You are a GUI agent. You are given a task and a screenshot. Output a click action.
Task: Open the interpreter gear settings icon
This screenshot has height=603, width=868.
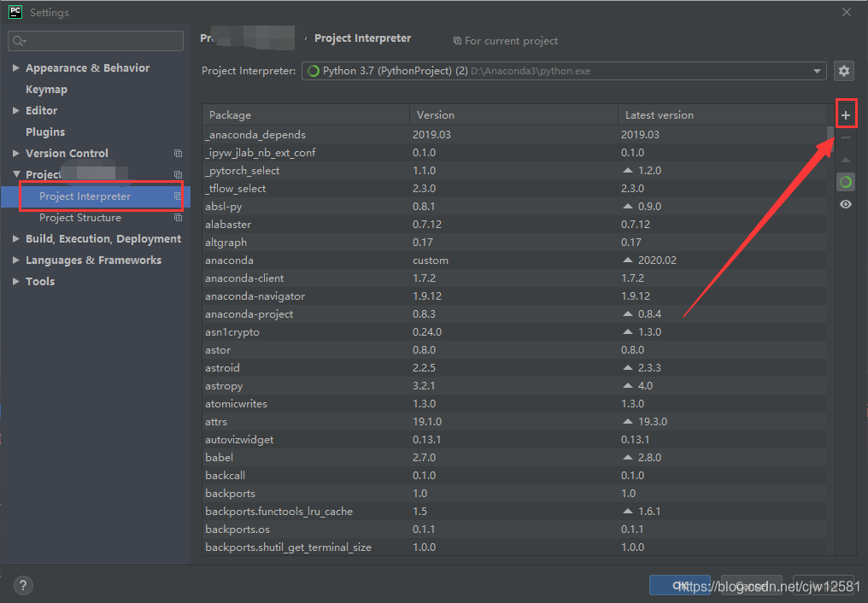tap(843, 71)
